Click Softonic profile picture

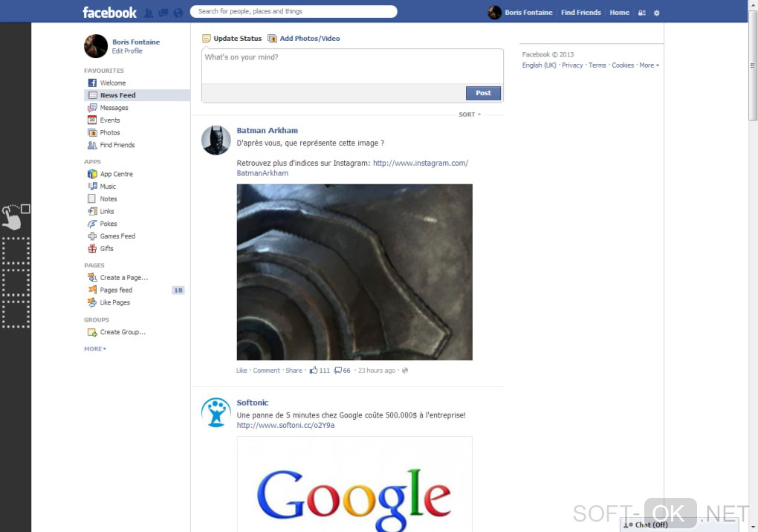pyautogui.click(x=216, y=412)
